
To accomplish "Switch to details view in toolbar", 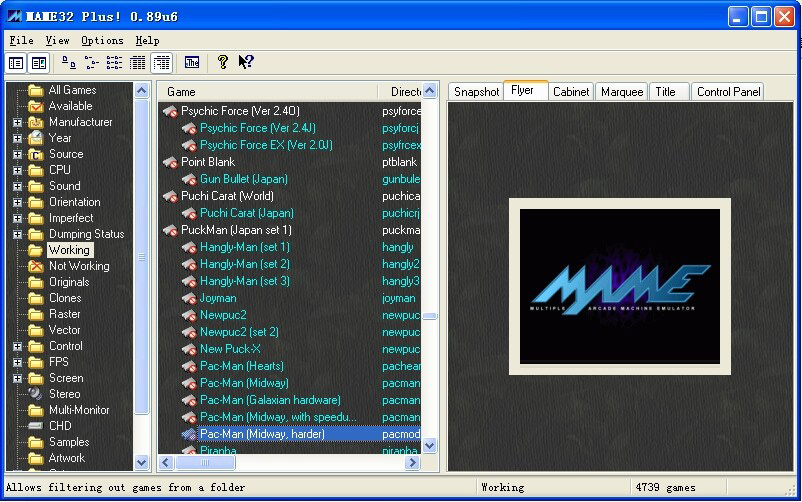I will click(138, 63).
